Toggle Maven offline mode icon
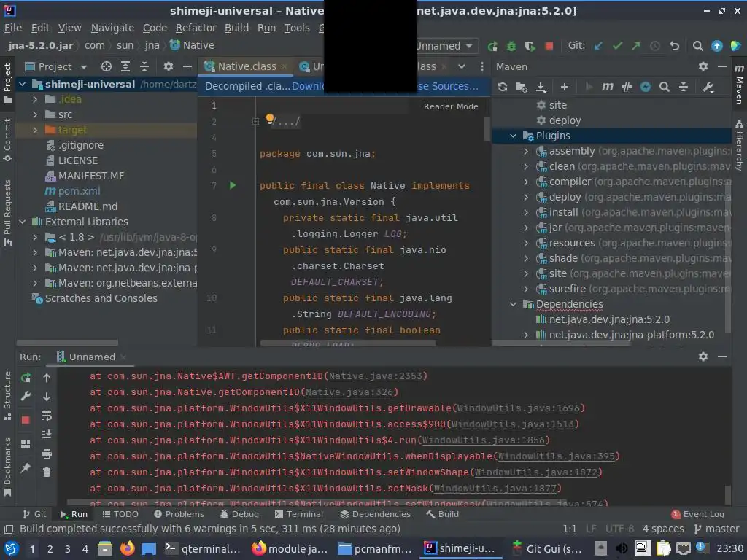This screenshot has height=560, width=747. click(627, 87)
